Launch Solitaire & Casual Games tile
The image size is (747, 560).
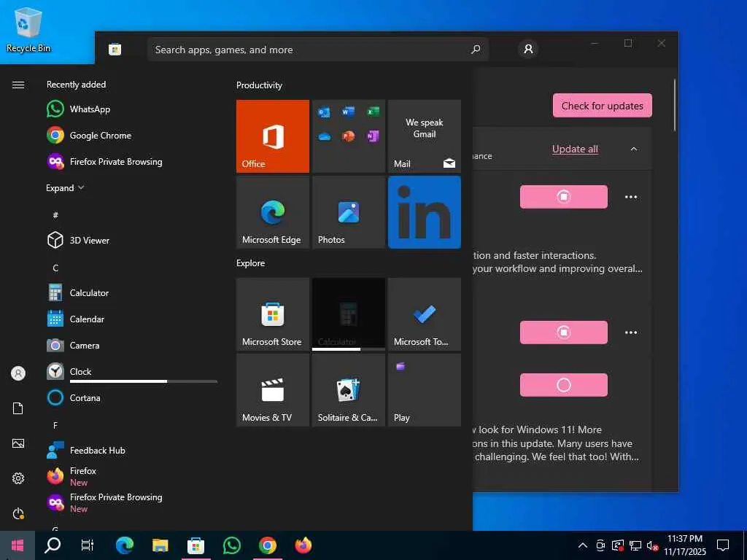348,390
